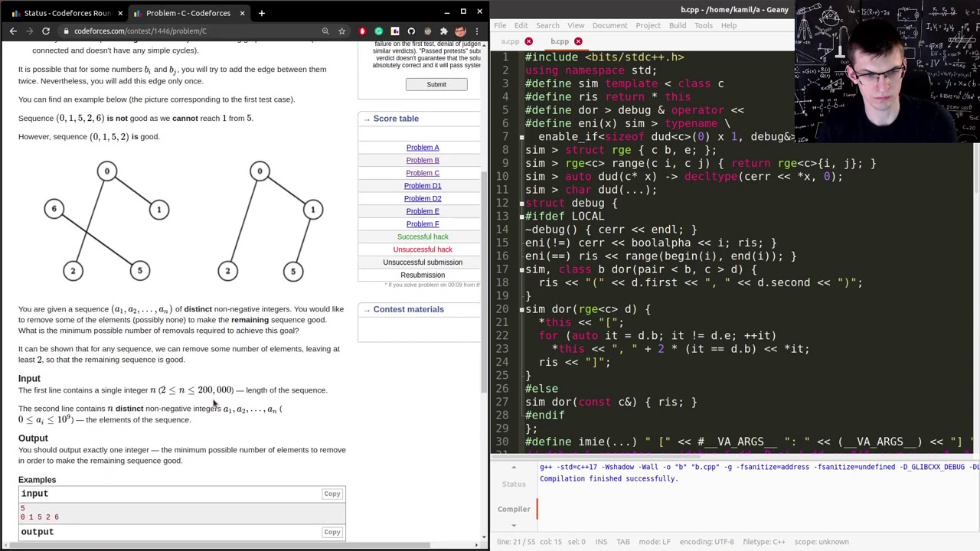Close the Status - Codeforces Round tab
Image resolution: width=980 pixels, height=551 pixels.
[119, 13]
